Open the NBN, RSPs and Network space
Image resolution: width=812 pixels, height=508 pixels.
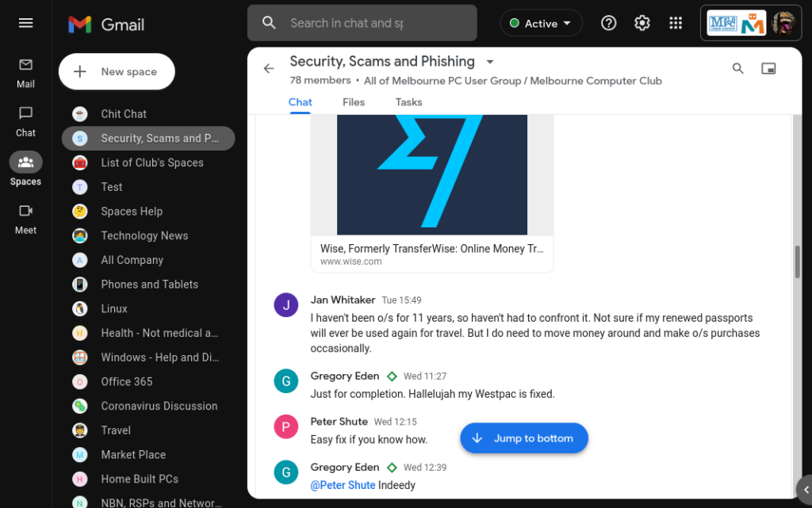pos(148,502)
